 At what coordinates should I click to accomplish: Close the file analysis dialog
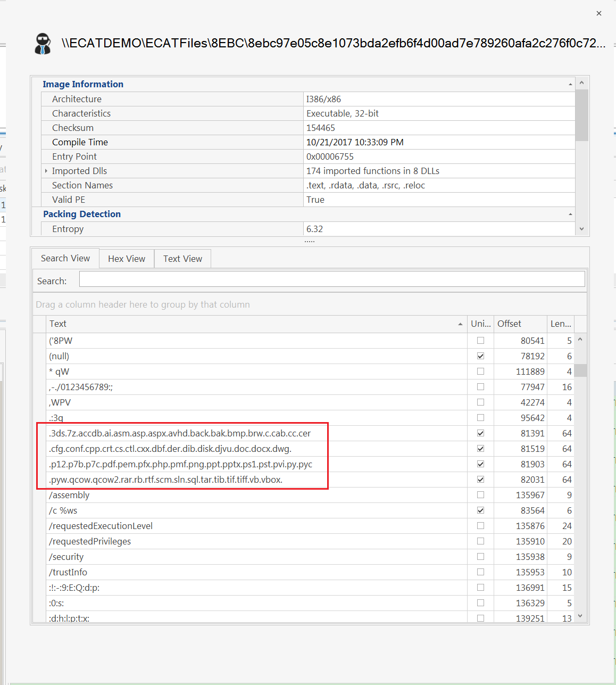(x=599, y=13)
